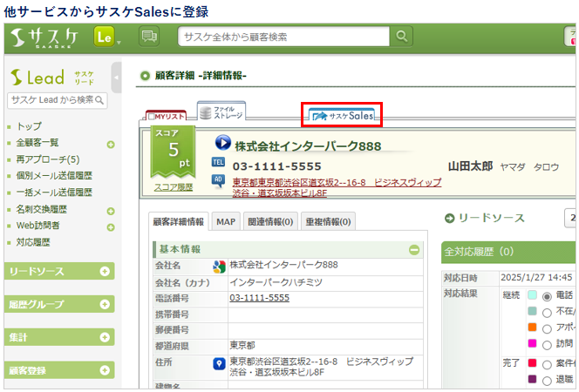
Task: Open 再アプローチ(5) in the sidebar
Action: 48,159
